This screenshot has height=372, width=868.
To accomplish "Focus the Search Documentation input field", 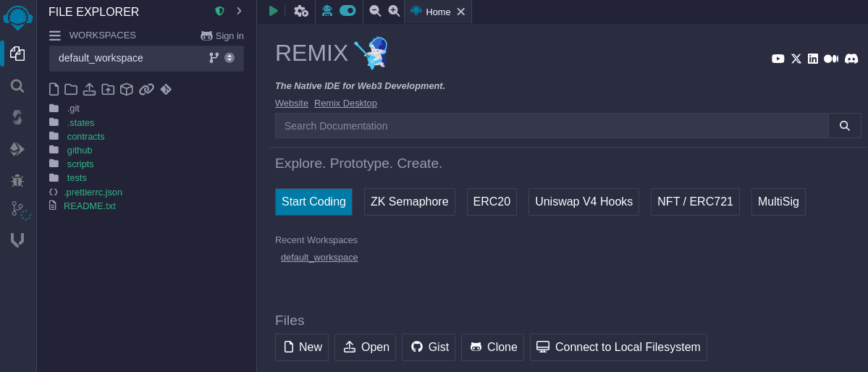I will click(x=552, y=126).
